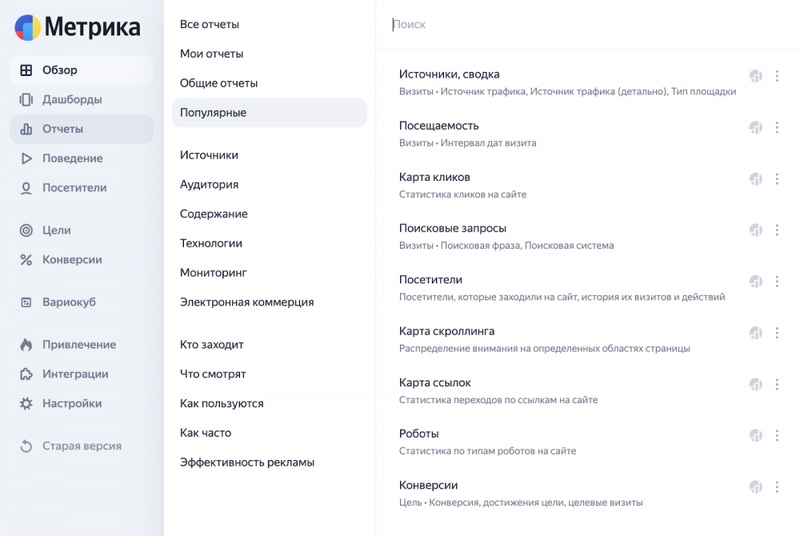Click the Интеграции puzzle icon
Viewport: 800px width, 536px height.
click(26, 374)
